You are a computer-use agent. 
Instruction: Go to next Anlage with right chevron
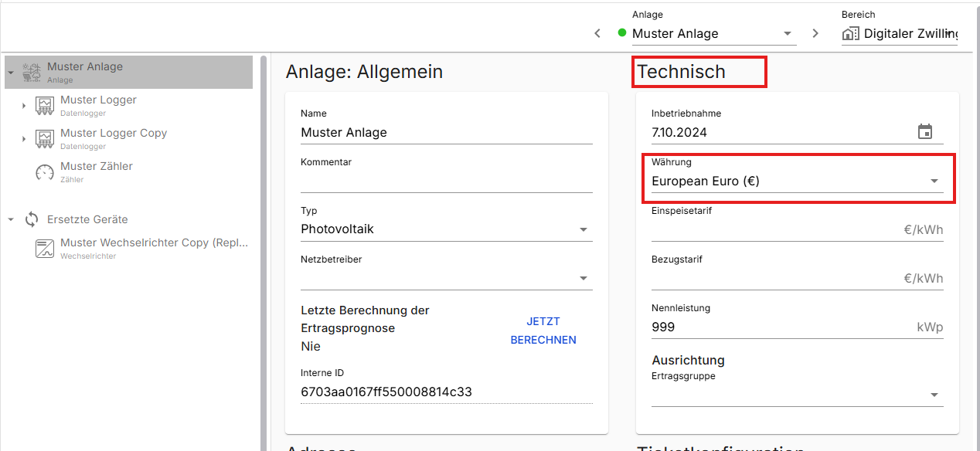[815, 33]
